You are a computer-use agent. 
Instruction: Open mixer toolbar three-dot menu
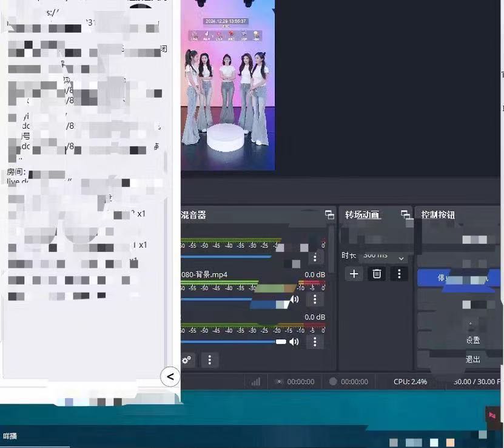click(210, 359)
